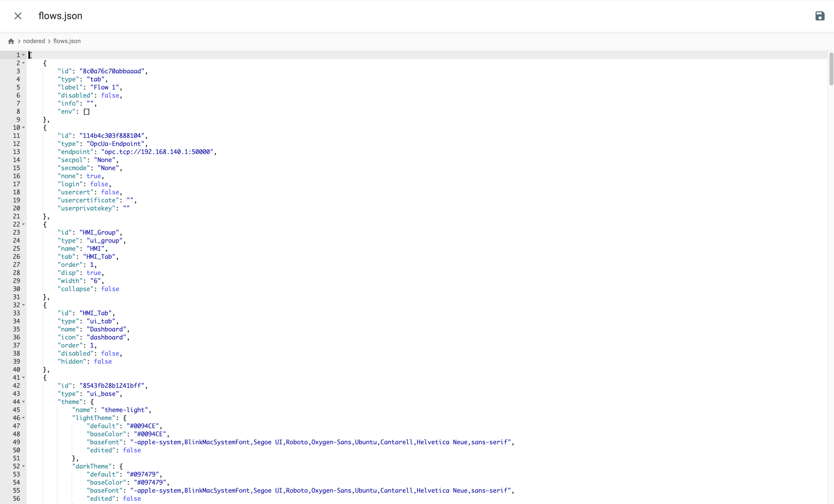Collapse the OpcUa-Endpoint object at line 10
Image resolution: width=834 pixels, height=504 pixels.
(23, 128)
